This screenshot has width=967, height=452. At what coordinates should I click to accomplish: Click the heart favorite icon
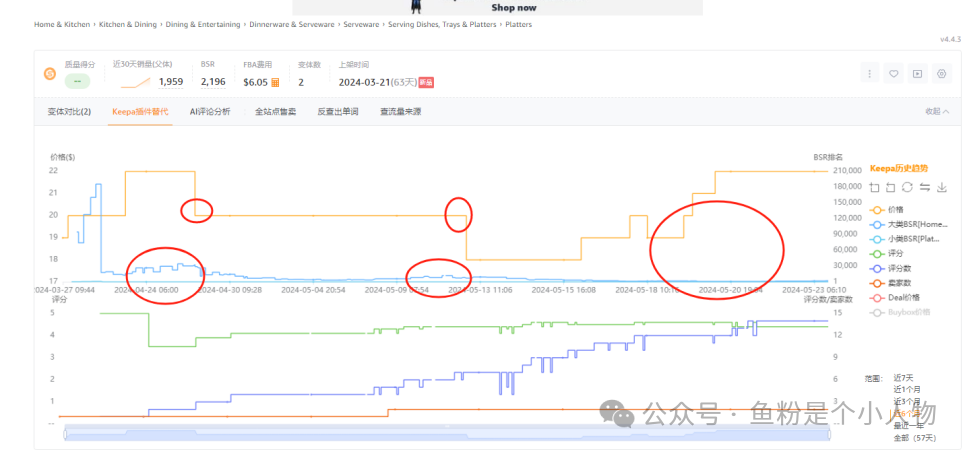pos(893,74)
